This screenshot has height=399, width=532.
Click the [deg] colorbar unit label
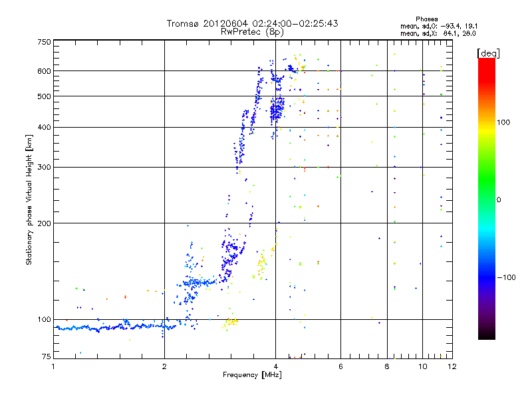coord(489,53)
